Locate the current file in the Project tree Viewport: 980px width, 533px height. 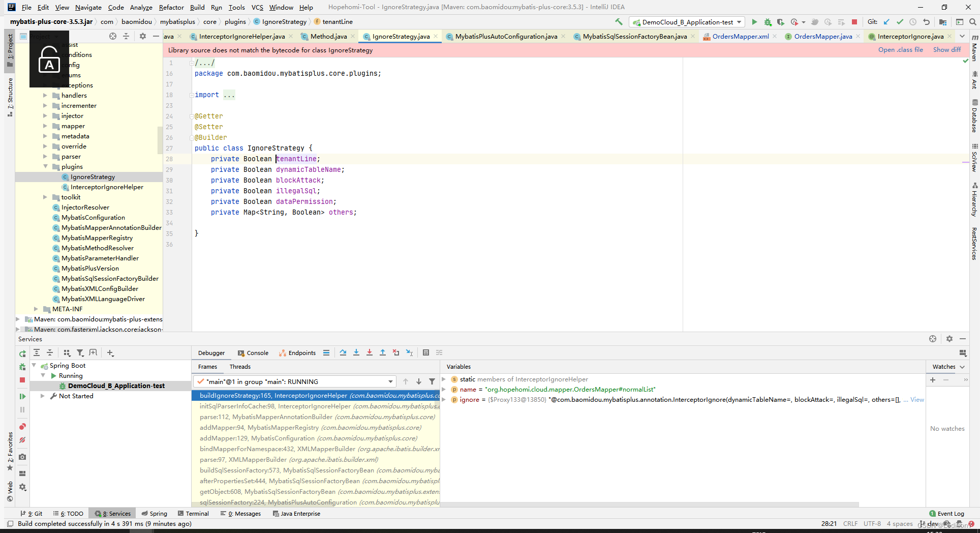(x=113, y=36)
